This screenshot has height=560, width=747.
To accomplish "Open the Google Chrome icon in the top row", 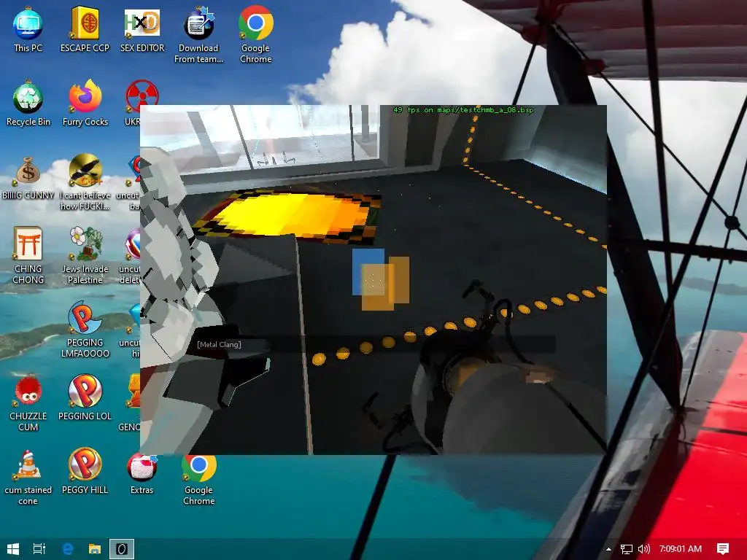I will [x=256, y=35].
